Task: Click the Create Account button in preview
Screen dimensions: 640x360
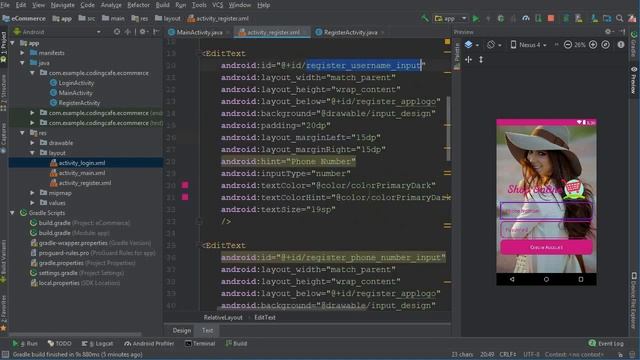Action: coord(546,247)
